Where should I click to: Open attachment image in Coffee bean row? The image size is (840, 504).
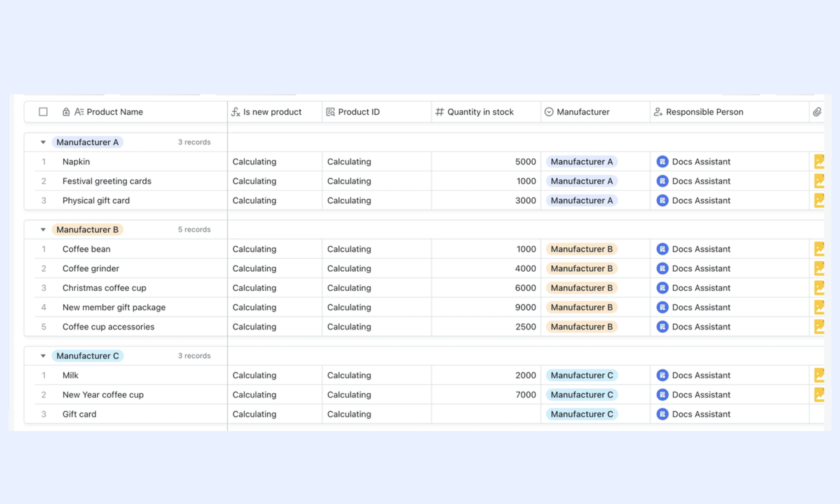(x=819, y=249)
